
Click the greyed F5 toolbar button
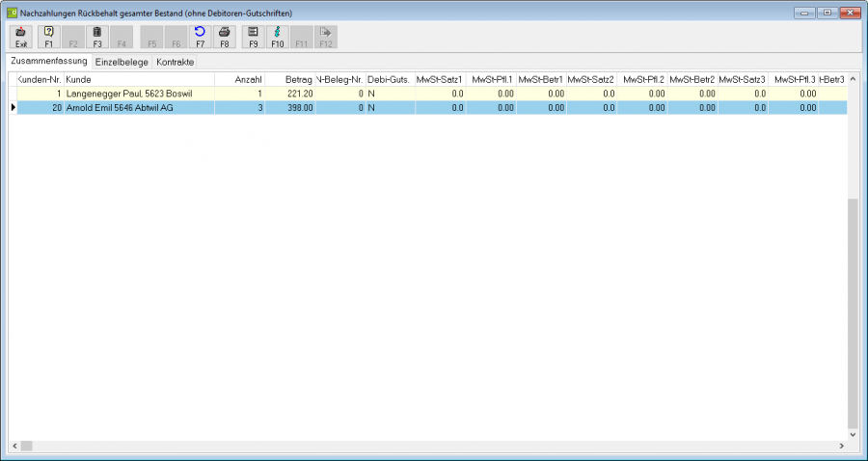click(151, 37)
